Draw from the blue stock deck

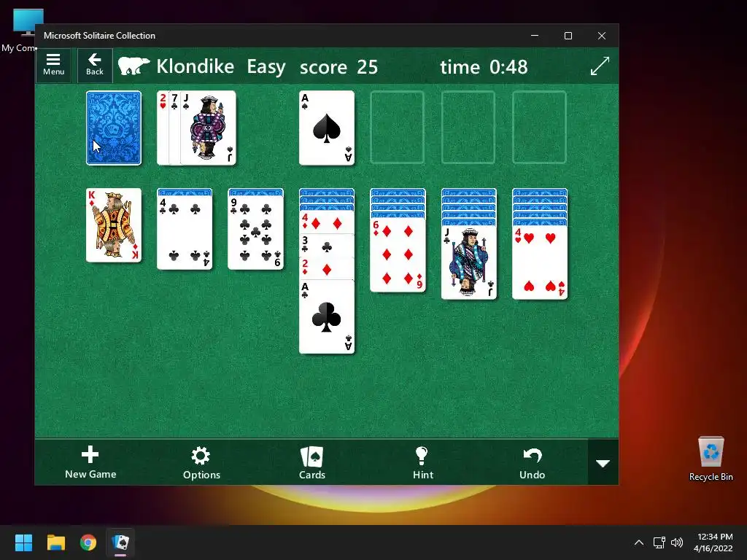[114, 128]
